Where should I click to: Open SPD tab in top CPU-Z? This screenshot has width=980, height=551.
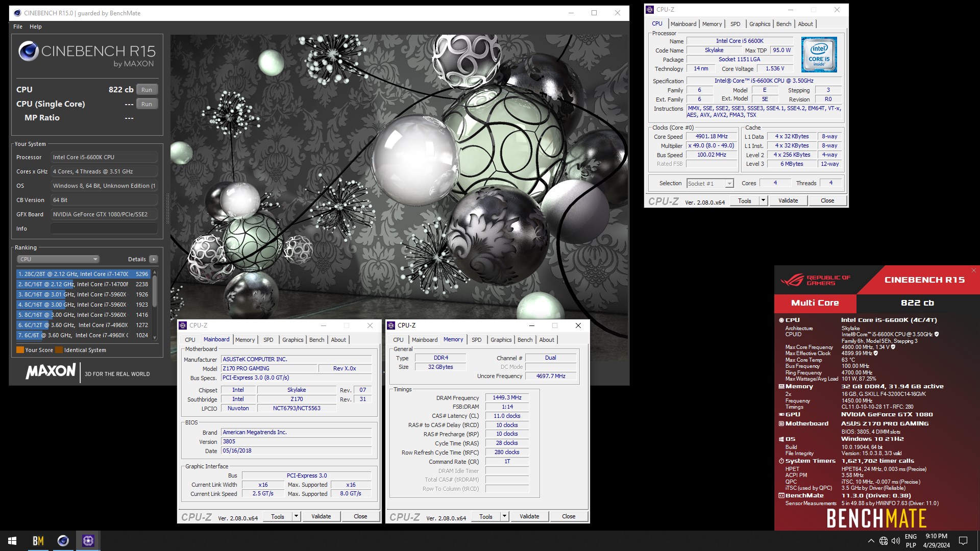[x=736, y=24]
